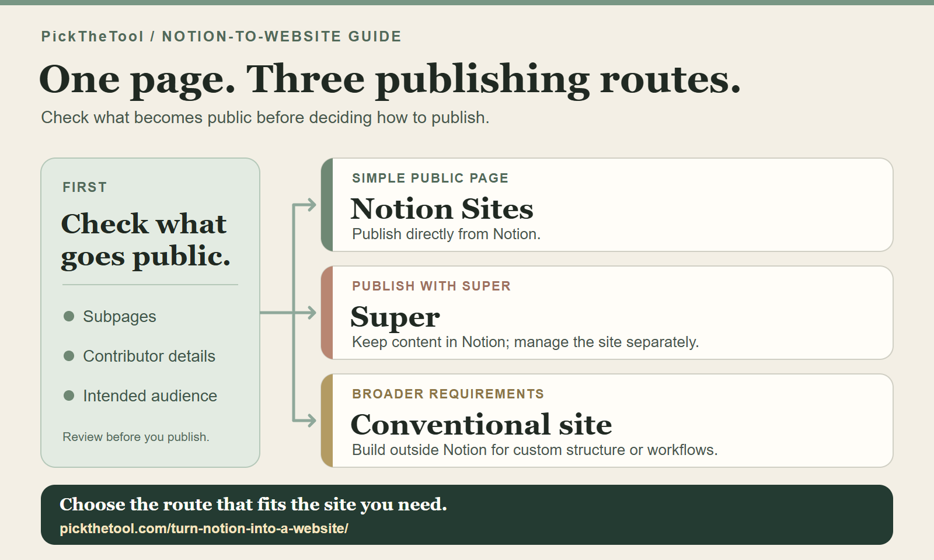Viewport: 934px width, 560px height.
Task: Click the SIMPLE PUBLIC PAGE label
Action: point(430,178)
